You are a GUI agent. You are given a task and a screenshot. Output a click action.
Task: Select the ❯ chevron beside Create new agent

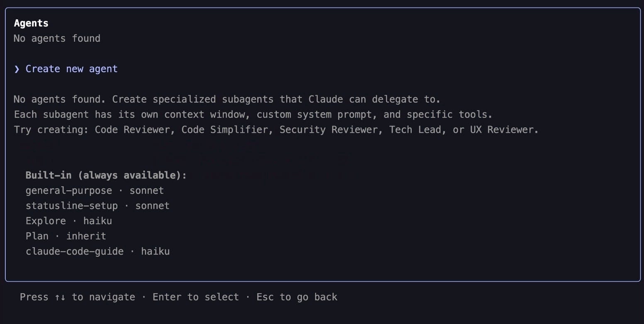(x=16, y=69)
